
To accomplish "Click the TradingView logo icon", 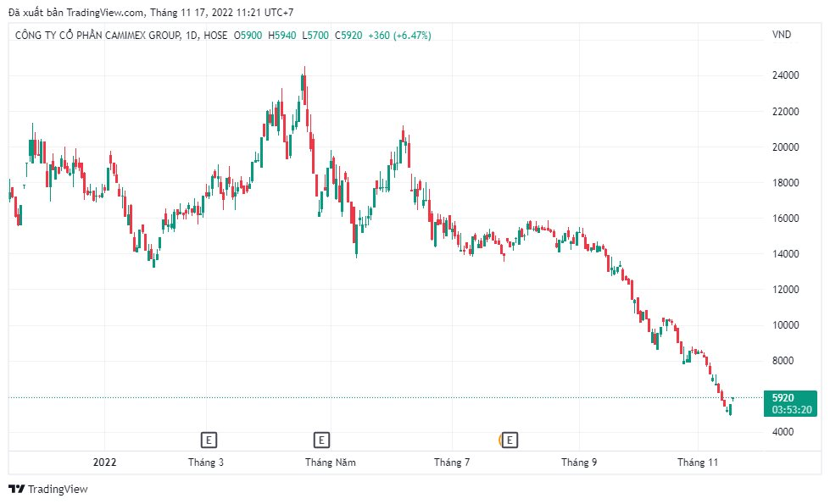I will 16,490.
